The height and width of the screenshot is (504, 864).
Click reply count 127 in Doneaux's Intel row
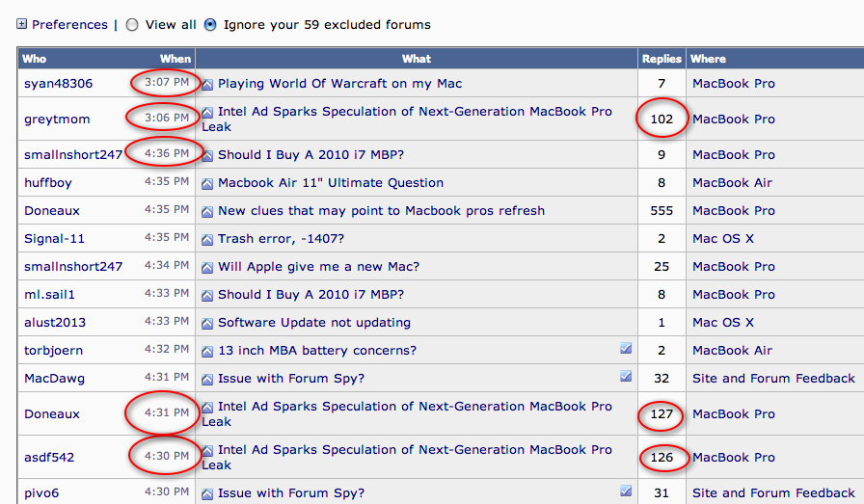tap(661, 413)
